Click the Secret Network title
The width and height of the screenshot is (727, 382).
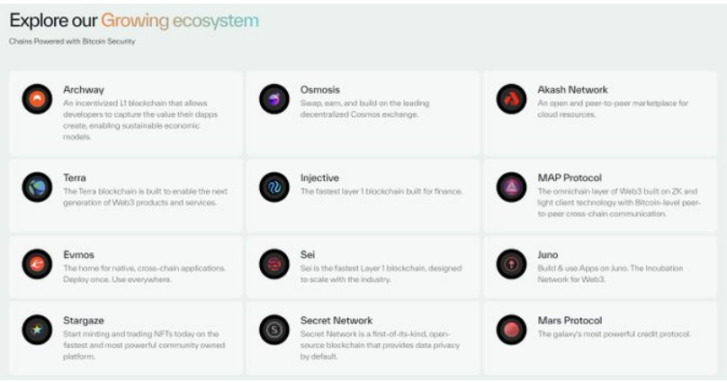point(336,321)
